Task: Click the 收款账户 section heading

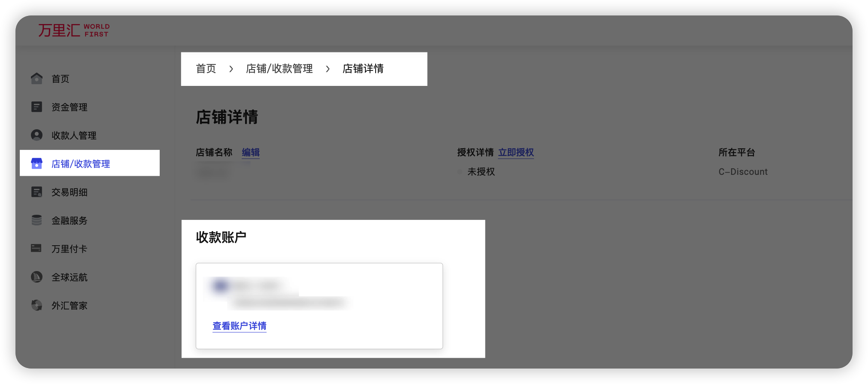Action: [221, 237]
